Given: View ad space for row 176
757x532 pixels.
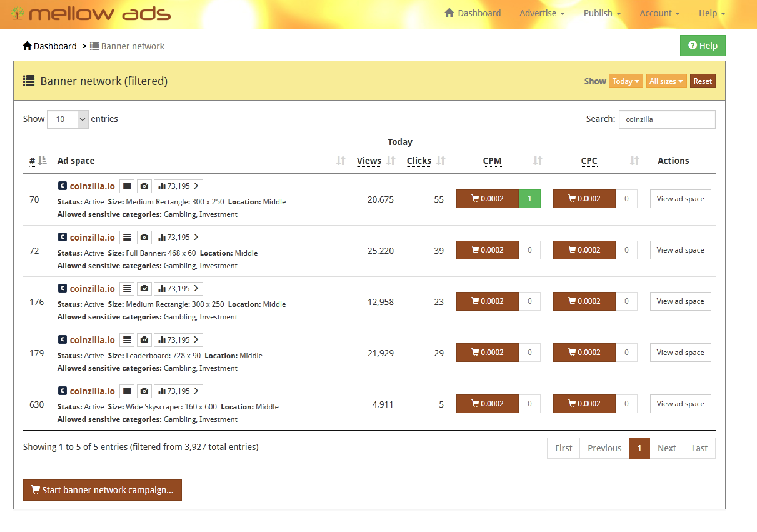Looking at the screenshot, I should point(681,301).
